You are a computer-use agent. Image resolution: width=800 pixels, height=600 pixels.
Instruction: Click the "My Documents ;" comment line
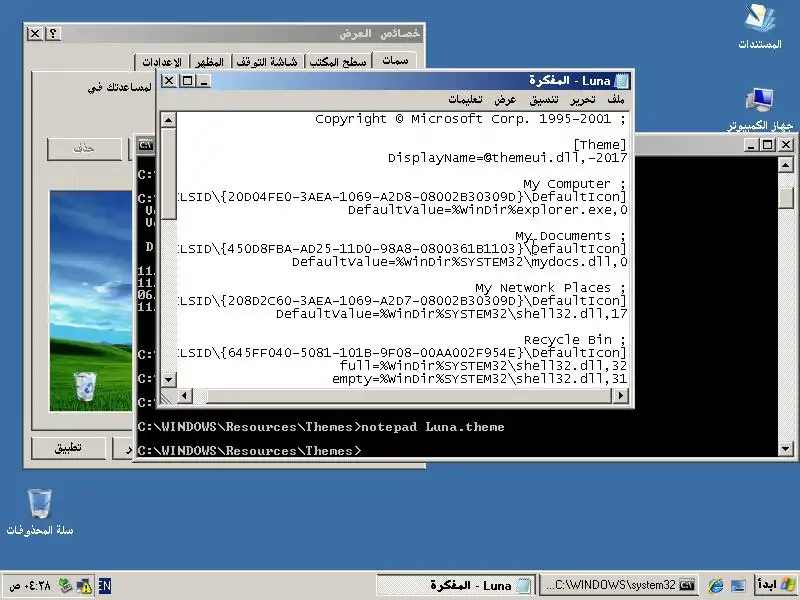(570, 236)
